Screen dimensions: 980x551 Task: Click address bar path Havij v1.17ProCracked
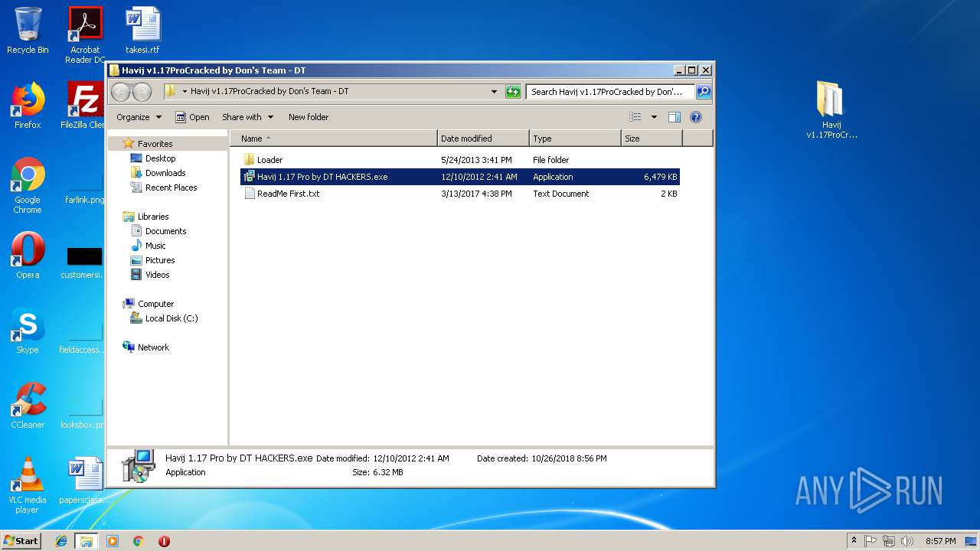tap(269, 92)
